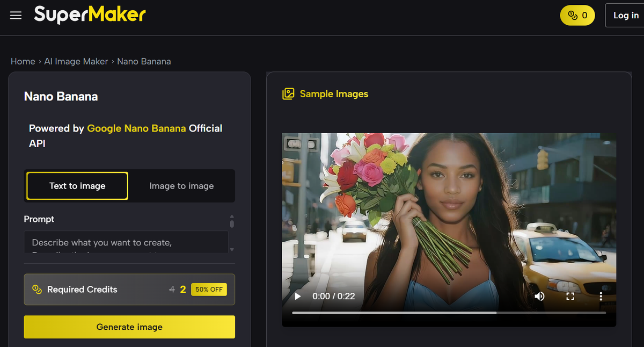
Task: Switch to Image to image mode
Action: pyautogui.click(x=181, y=186)
